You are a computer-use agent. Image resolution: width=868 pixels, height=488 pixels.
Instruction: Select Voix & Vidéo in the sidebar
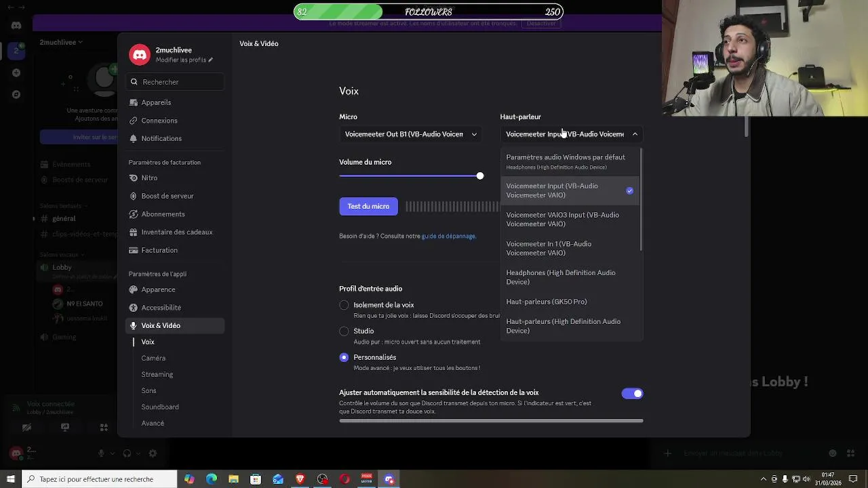175,325
